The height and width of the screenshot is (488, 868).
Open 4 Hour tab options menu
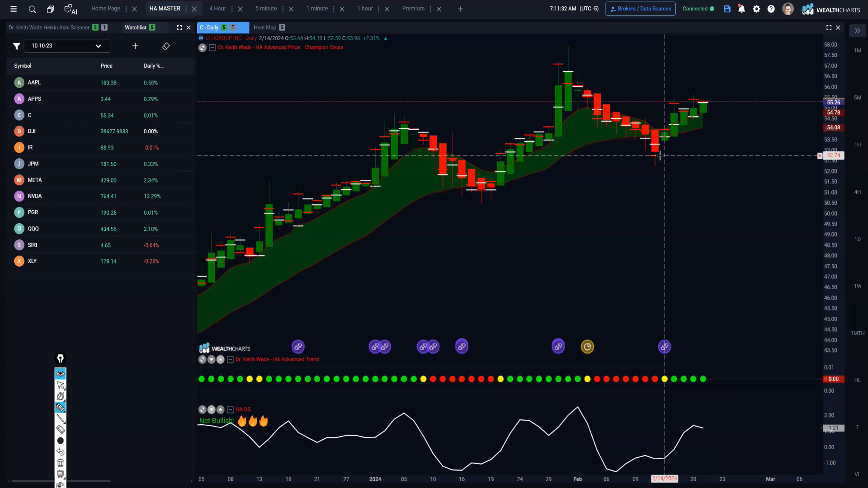[x=232, y=9]
